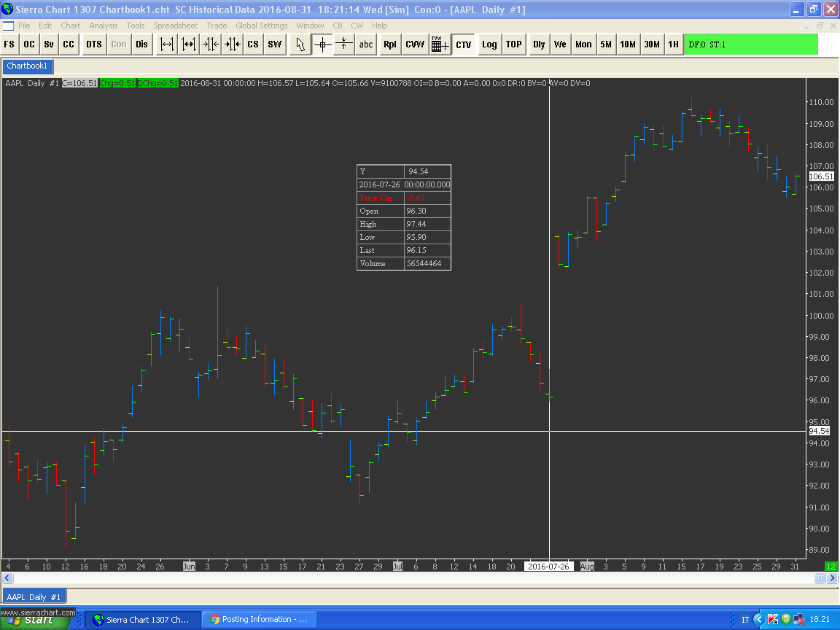Click the second compress-spacing arrows icon

pyautogui.click(x=233, y=44)
